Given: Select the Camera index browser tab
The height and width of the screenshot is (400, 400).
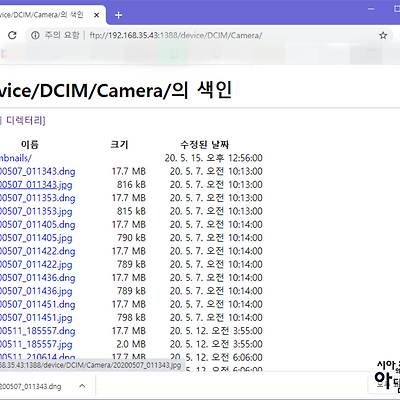Looking at the screenshot, I should coord(50,15).
